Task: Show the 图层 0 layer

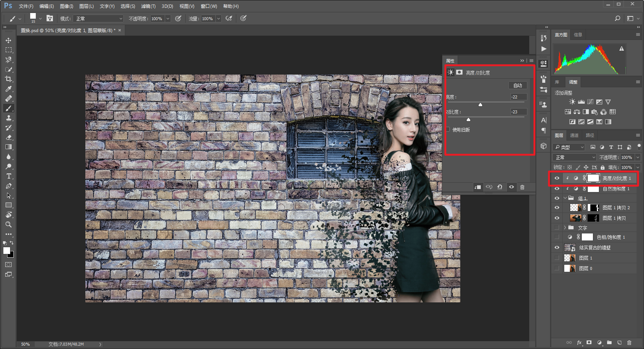Action: click(x=557, y=268)
